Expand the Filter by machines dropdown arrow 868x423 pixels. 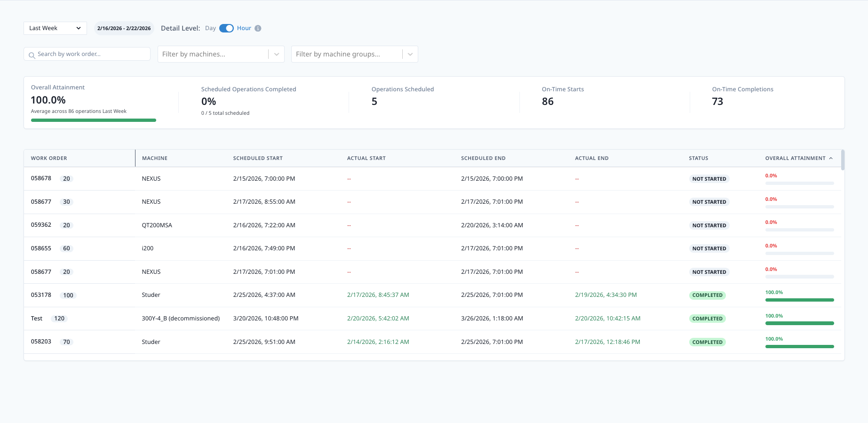click(x=277, y=54)
